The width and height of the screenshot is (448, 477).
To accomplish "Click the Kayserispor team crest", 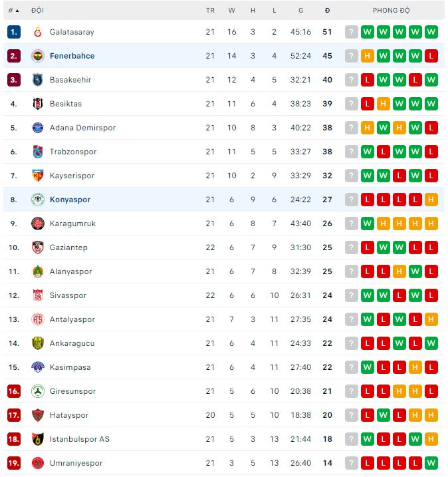I will pos(37,176).
